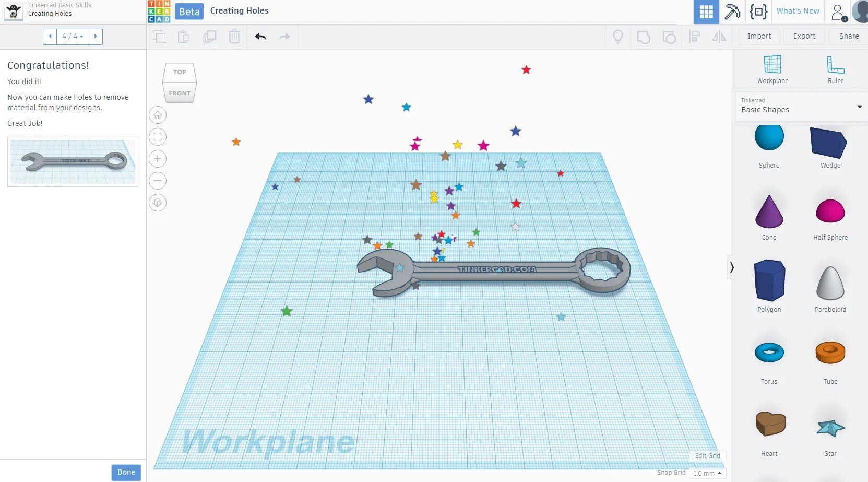Collapse the shapes panel with chevron
The image size is (868, 482).
[732, 267]
